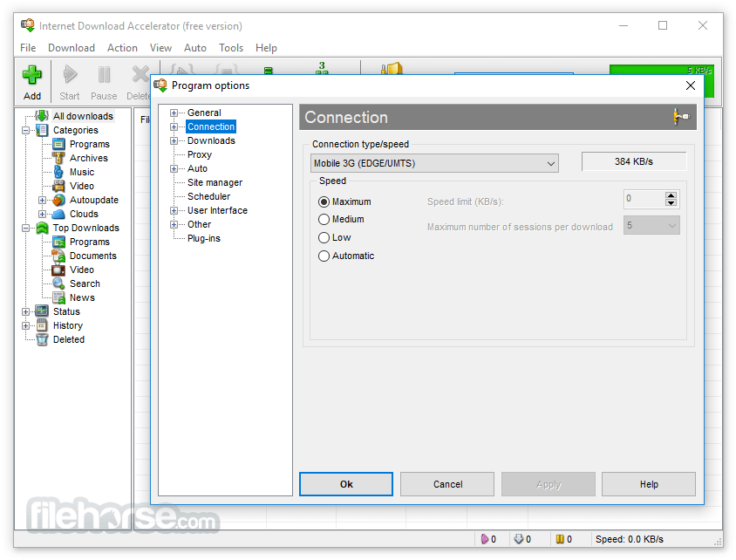This screenshot has width=736, height=560.
Task: Click the TV Video icon under Top Downloads
Action: [x=58, y=270]
